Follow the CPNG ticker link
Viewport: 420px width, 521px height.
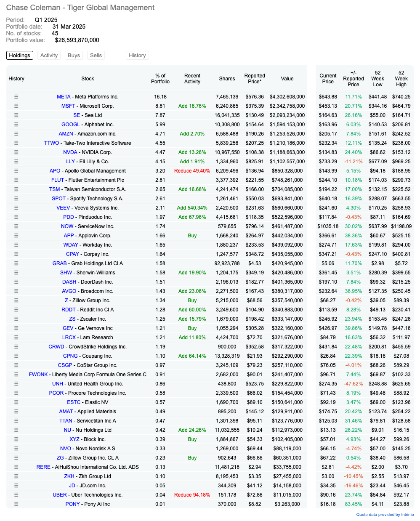(x=70, y=356)
